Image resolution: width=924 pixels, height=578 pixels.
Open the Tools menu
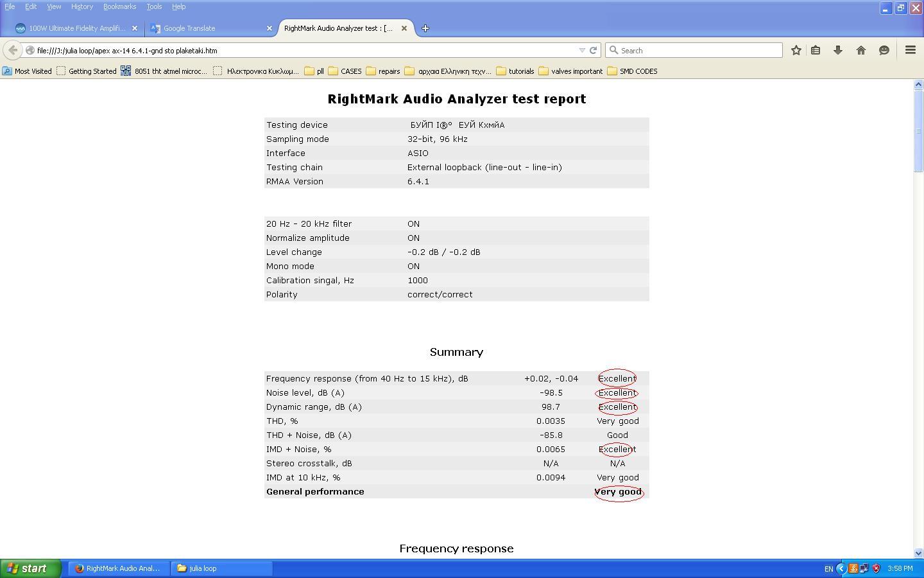(154, 6)
